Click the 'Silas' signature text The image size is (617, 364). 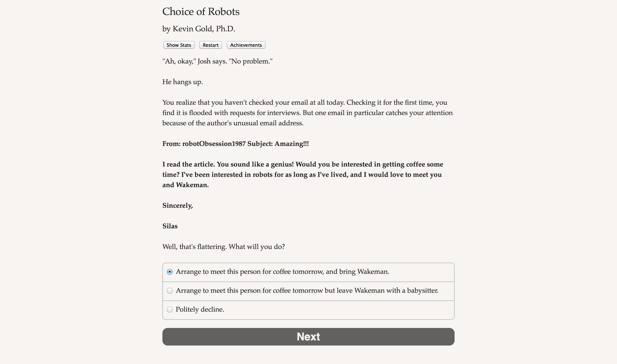pos(170,226)
